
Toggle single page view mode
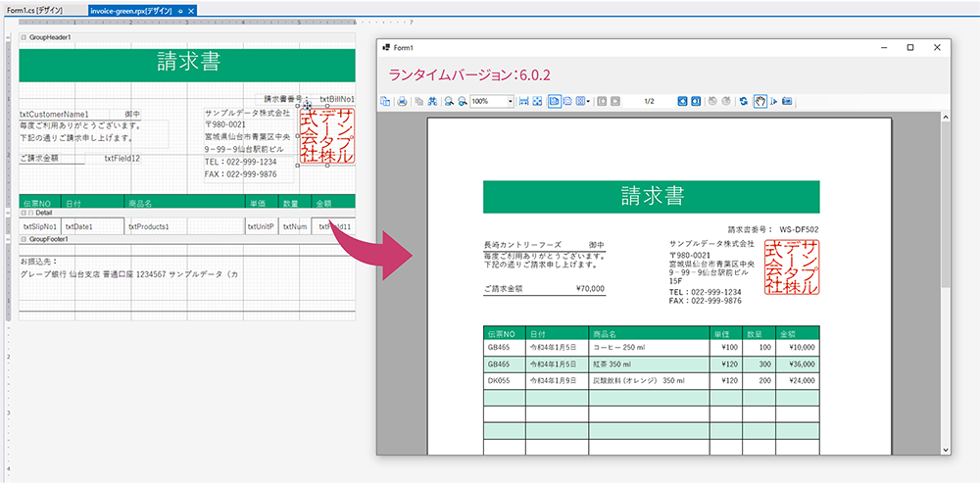tap(554, 101)
